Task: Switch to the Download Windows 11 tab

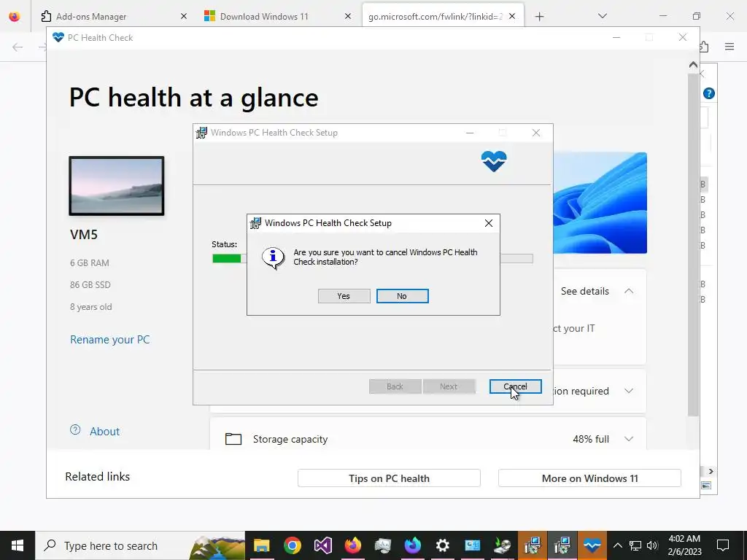Action: click(x=264, y=16)
